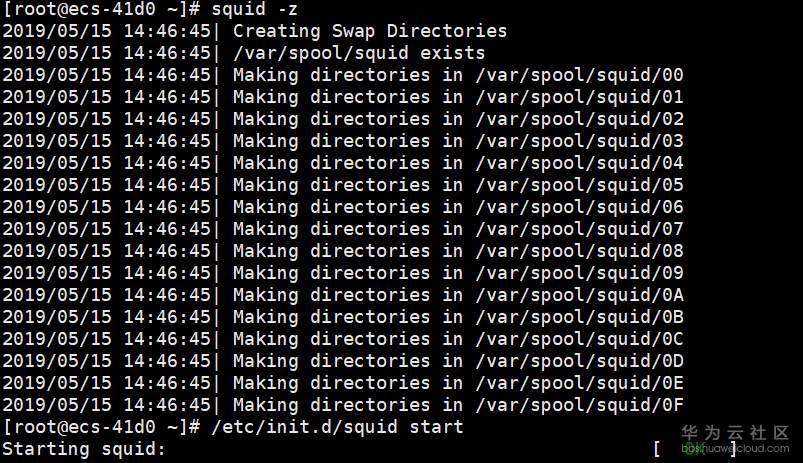803x463 pixels.
Task: Click the "Starting squid:" status line
Action: 84,449
